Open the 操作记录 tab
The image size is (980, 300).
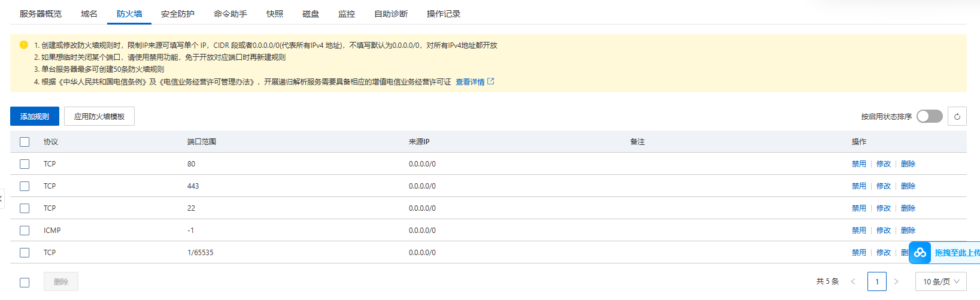pyautogui.click(x=444, y=14)
